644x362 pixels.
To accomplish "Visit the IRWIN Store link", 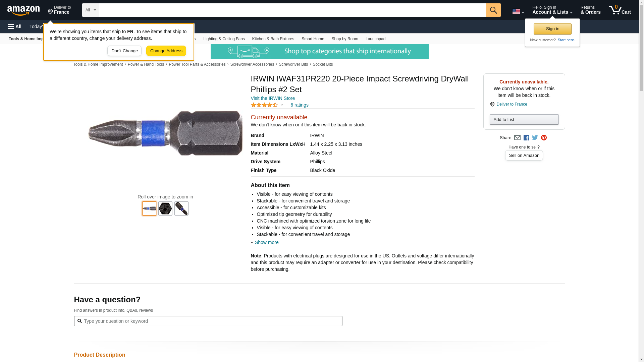I will (x=273, y=98).
